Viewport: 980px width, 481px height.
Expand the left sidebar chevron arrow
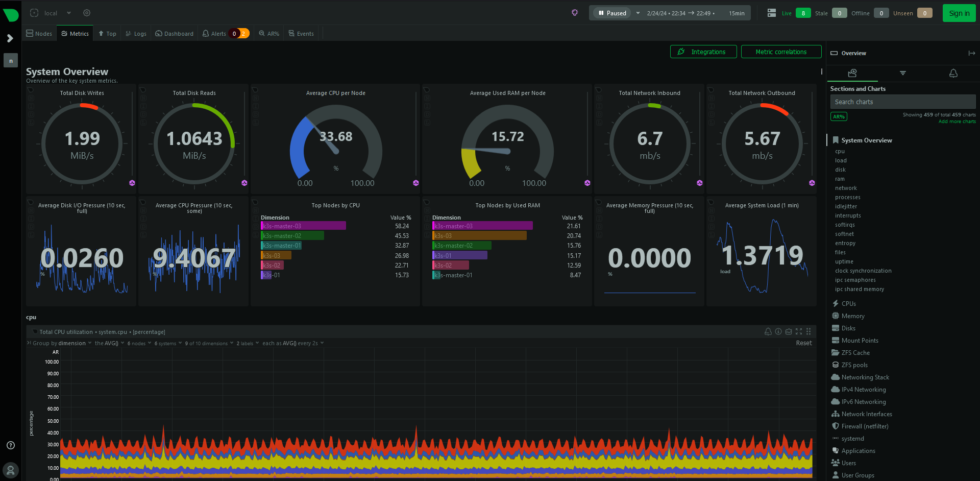[10, 38]
